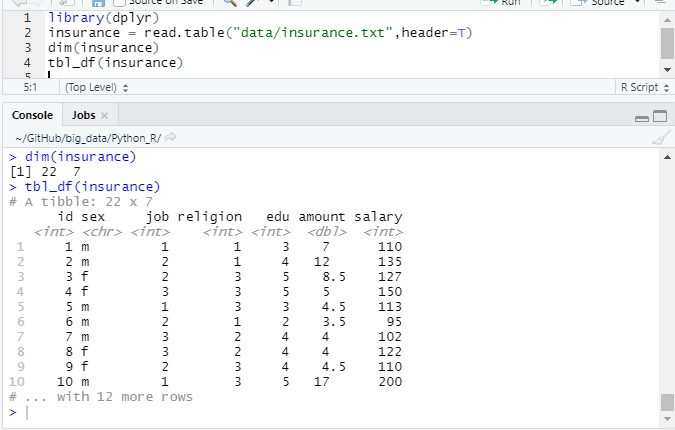This screenshot has width=675, height=430.
Task: Run the current line with the Run button
Action: (x=501, y=2)
